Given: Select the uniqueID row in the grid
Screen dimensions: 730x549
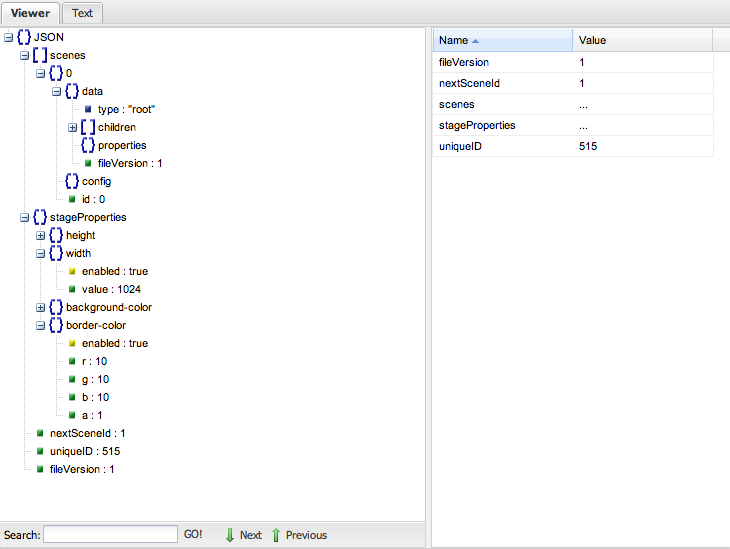Looking at the screenshot, I should pyautogui.click(x=573, y=146).
